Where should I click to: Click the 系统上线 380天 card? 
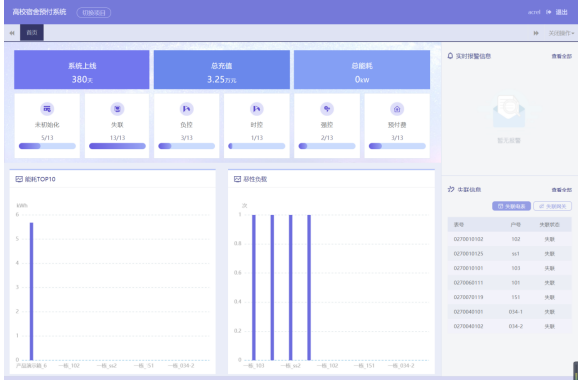[x=82, y=70]
